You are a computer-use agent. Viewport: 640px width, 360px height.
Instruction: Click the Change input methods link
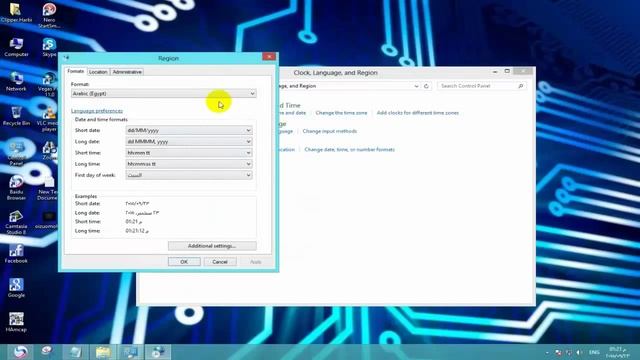pyautogui.click(x=330, y=131)
